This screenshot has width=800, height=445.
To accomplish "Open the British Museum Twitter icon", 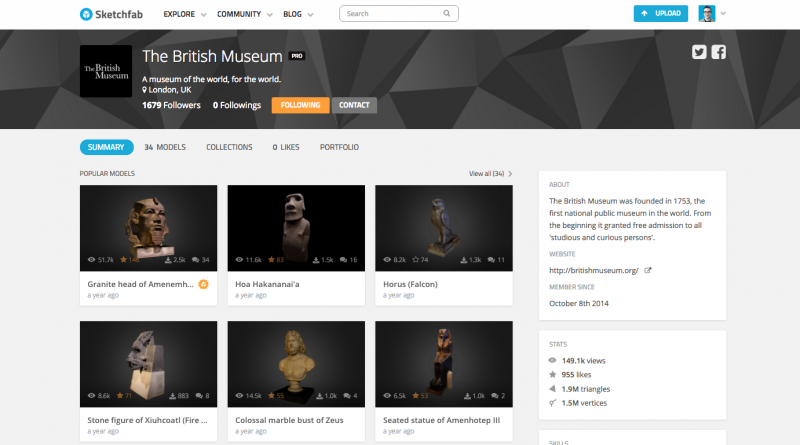I will coord(699,53).
